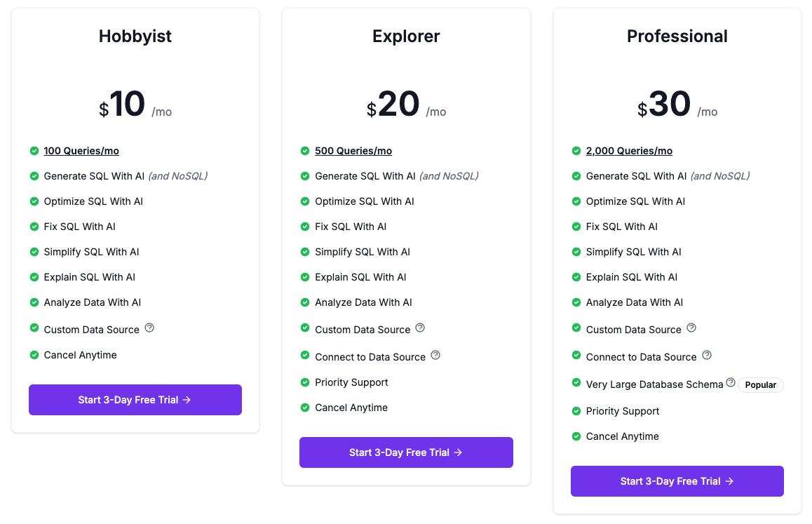
Task: Open the 500 Queries/mo link
Action: point(353,151)
